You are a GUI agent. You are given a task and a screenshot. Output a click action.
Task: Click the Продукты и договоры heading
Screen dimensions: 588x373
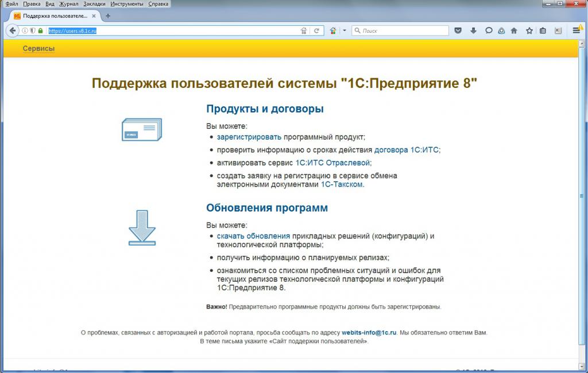click(265, 109)
